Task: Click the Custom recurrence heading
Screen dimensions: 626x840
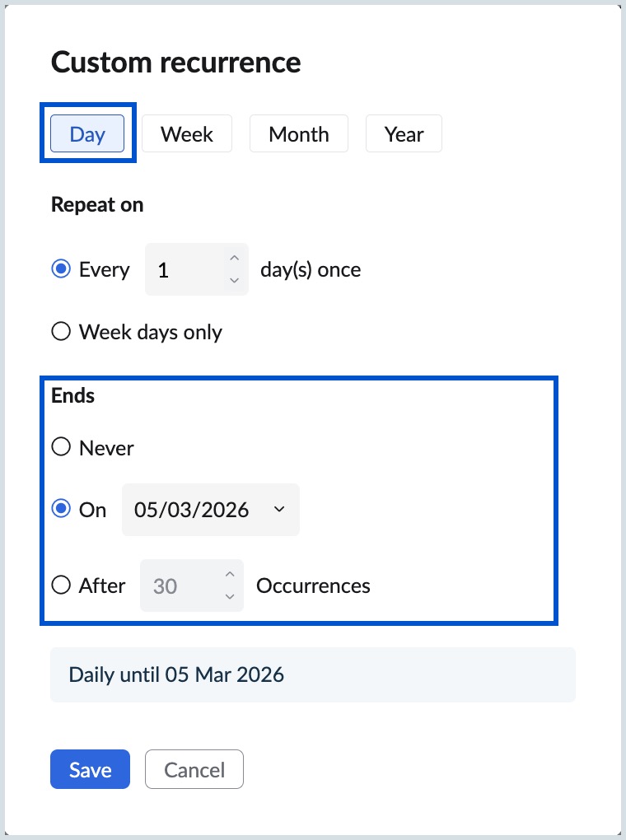Action: (x=175, y=62)
